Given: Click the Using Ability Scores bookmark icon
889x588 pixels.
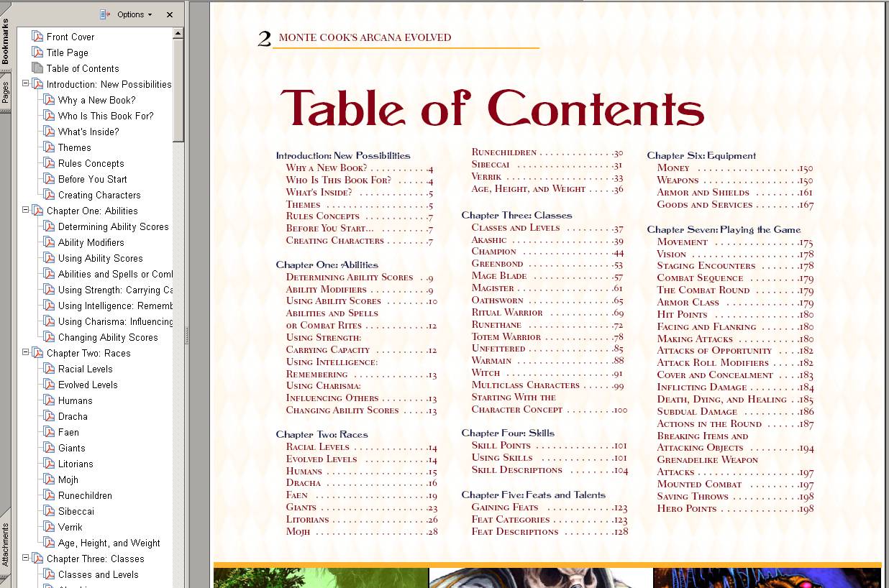Looking at the screenshot, I should (x=49, y=258).
